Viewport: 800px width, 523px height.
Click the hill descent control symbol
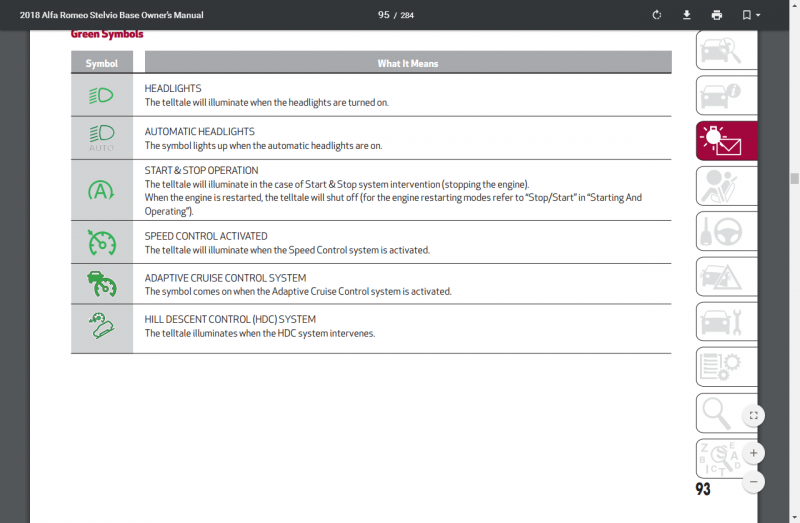coord(102,327)
